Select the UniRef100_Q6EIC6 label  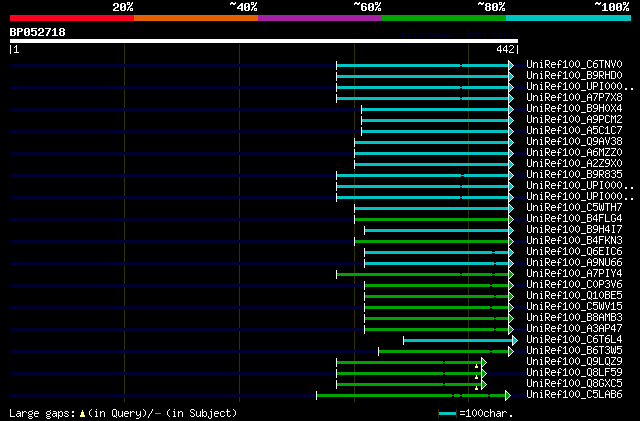coord(574,252)
